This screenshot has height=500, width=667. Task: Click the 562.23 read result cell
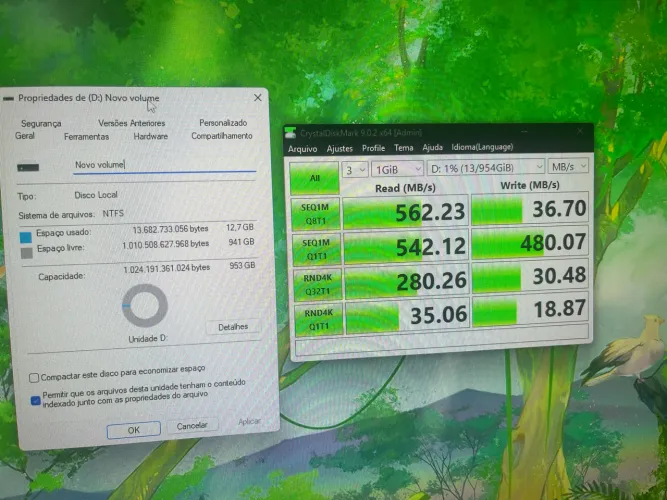pos(405,211)
